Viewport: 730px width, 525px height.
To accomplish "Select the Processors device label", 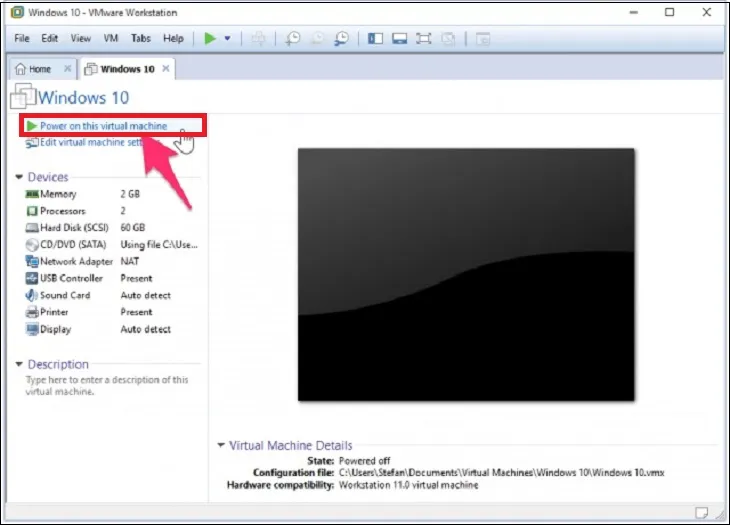I will coord(63,211).
